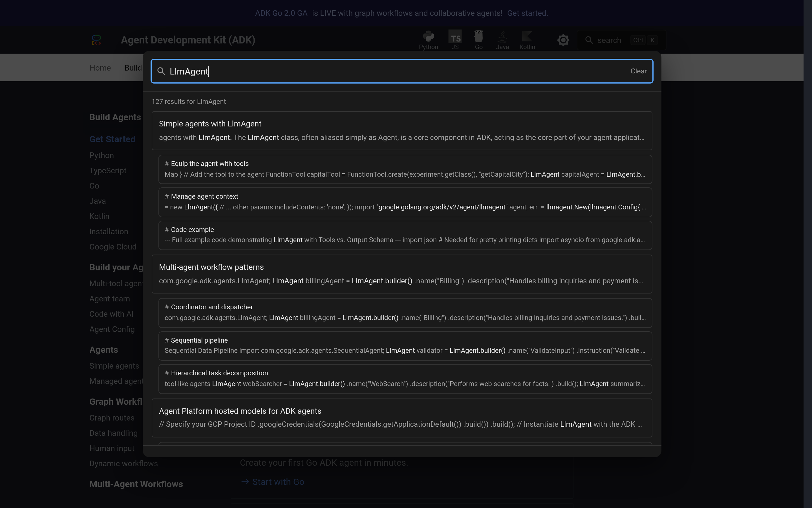Select the Java language icon
The image size is (812, 508).
click(x=502, y=40)
